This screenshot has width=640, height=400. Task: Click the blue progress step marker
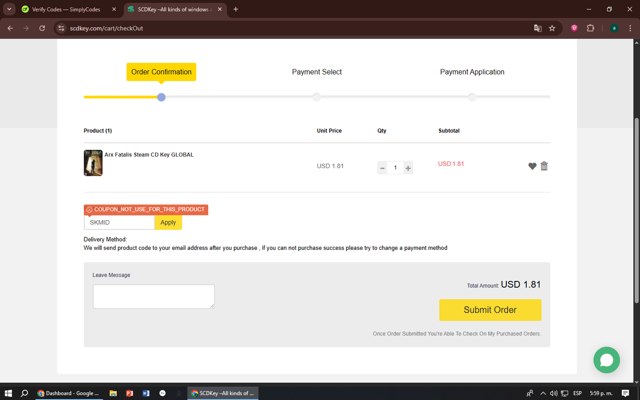click(161, 97)
